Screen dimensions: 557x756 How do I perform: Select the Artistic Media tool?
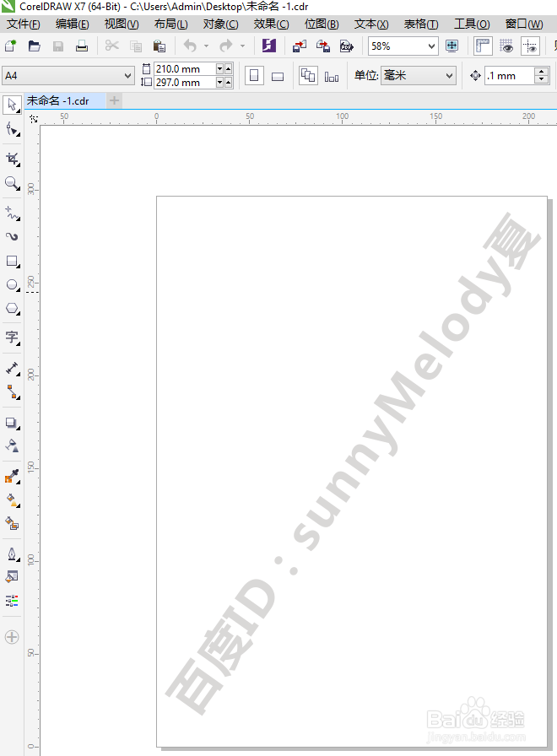point(12,237)
